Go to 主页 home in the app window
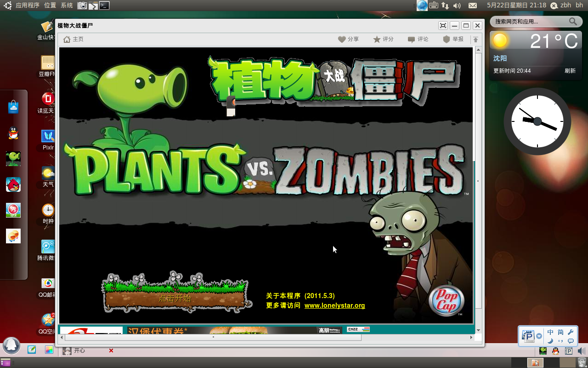 (73, 39)
